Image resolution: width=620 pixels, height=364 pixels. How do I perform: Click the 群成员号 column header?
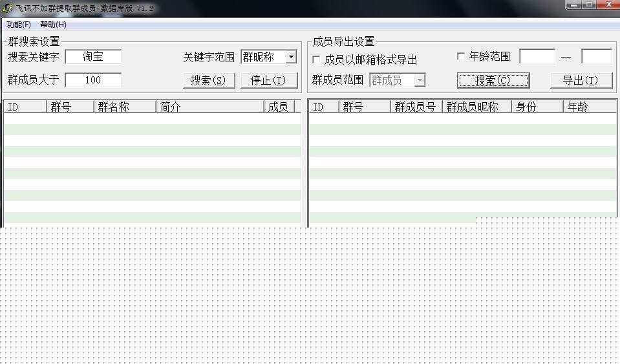point(416,107)
